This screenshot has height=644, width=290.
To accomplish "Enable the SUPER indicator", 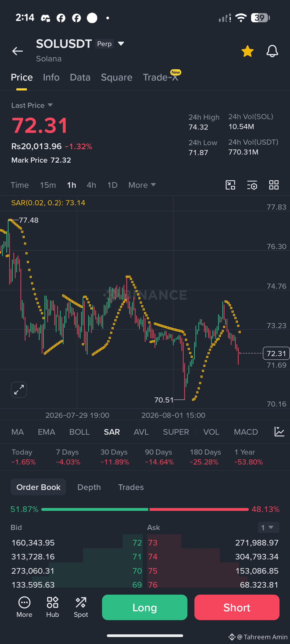I will 176,432.
